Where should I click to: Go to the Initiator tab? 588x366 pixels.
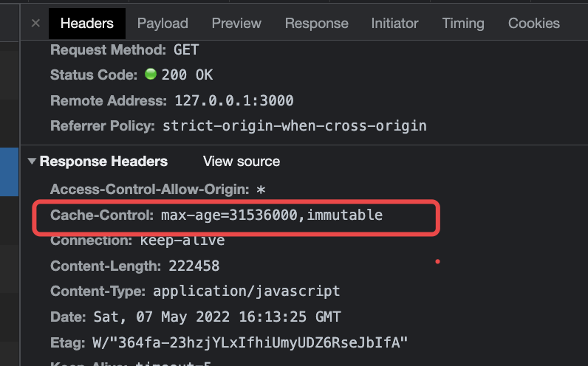tap(394, 24)
